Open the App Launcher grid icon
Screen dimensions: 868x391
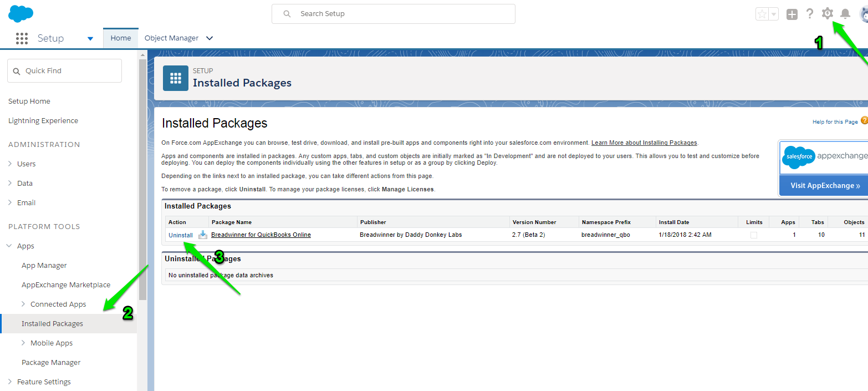pos(22,38)
